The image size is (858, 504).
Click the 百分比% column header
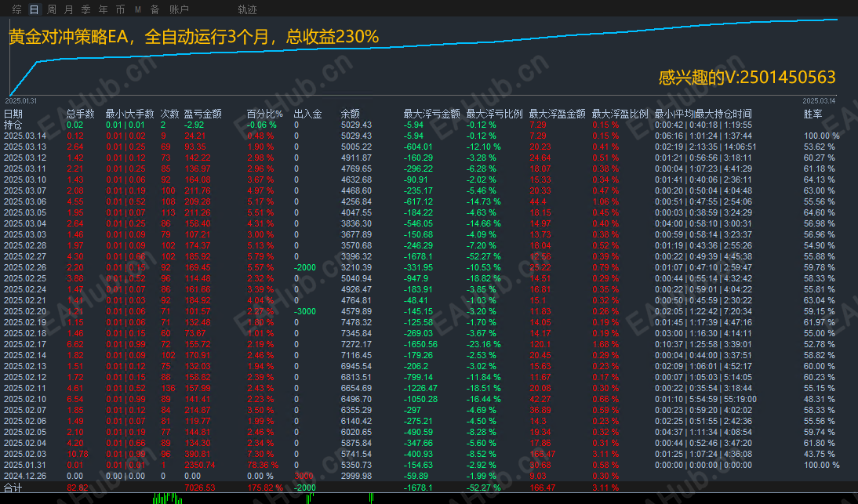pyautogui.click(x=264, y=114)
